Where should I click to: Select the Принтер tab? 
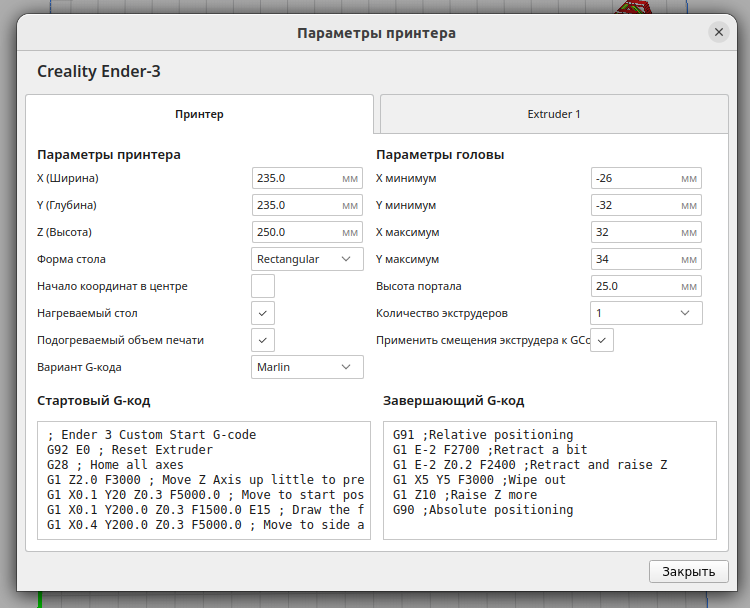pyautogui.click(x=199, y=114)
